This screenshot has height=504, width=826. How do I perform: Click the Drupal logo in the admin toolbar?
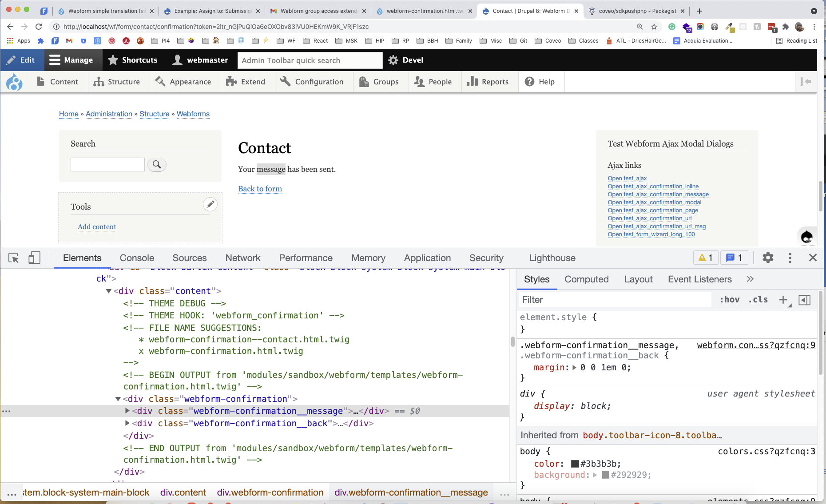pyautogui.click(x=15, y=82)
